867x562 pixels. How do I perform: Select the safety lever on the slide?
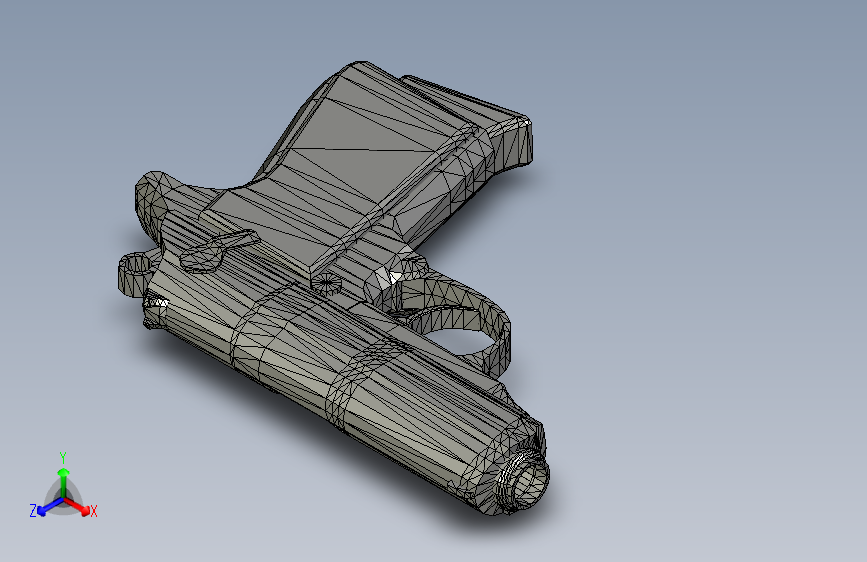click(218, 252)
